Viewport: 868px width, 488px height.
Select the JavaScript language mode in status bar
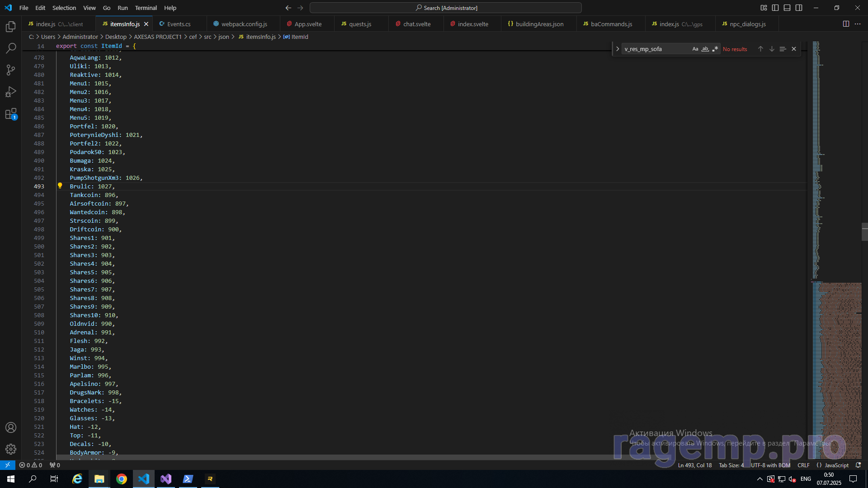(836, 465)
